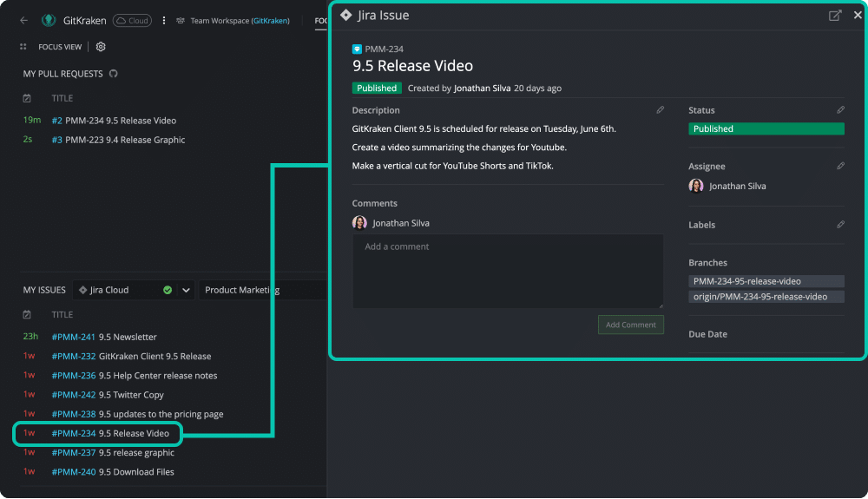Open the three-dot menu next to Cloud

tap(164, 21)
